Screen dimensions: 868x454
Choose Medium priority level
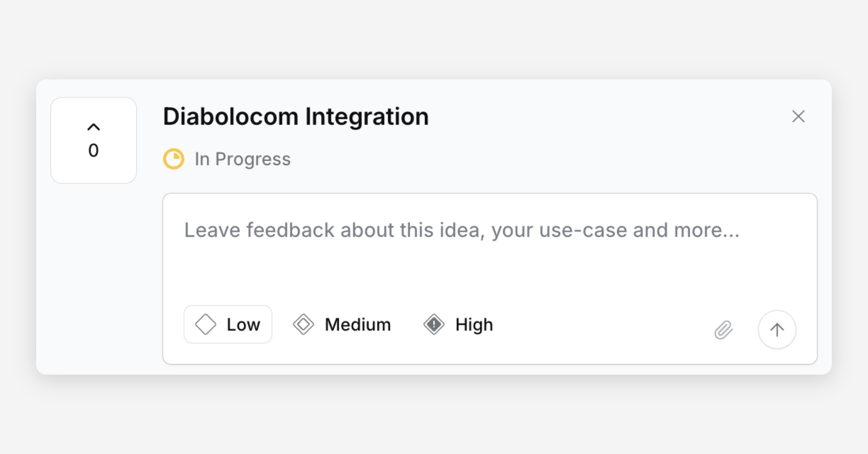pyautogui.click(x=342, y=324)
